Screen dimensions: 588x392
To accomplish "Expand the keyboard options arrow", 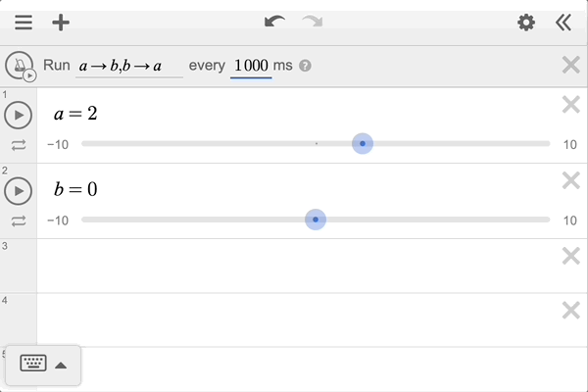I will tap(61, 366).
